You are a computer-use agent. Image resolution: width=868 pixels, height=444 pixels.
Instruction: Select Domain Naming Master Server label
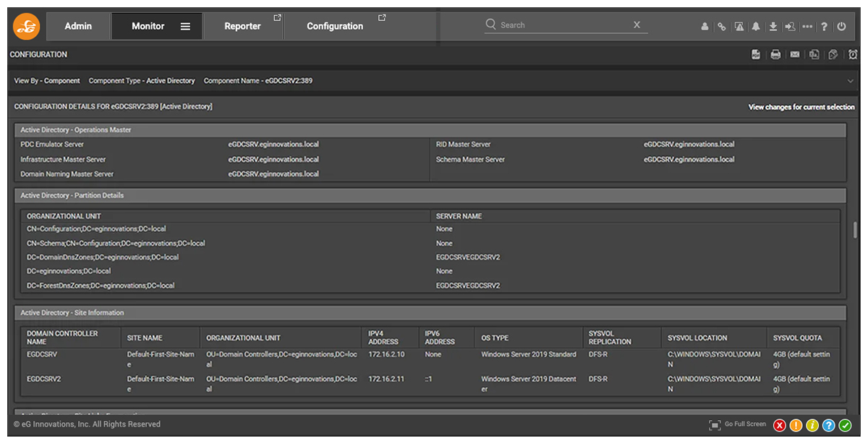pos(67,174)
